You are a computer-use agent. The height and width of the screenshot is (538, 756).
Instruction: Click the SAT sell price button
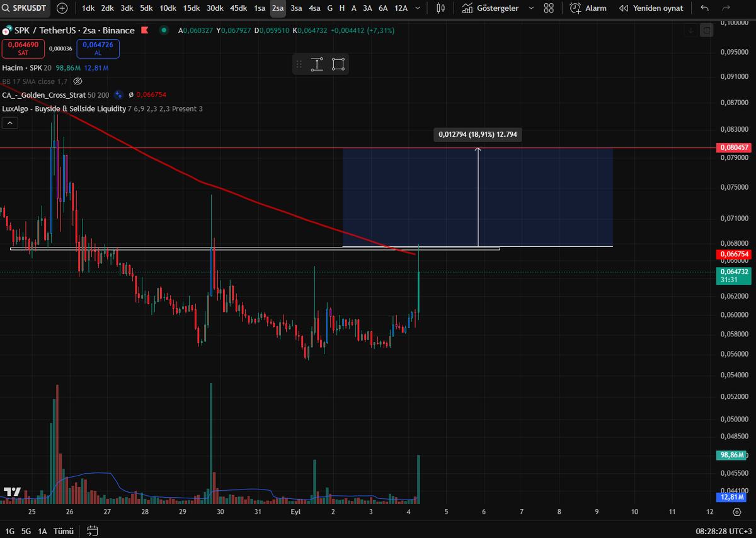pos(23,49)
